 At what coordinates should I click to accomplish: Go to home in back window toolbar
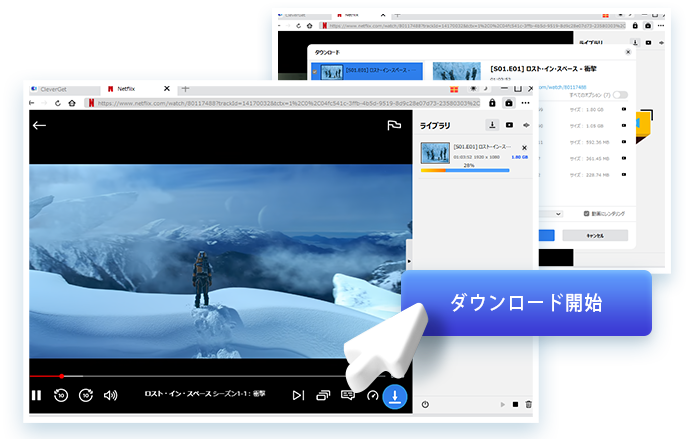(310, 26)
